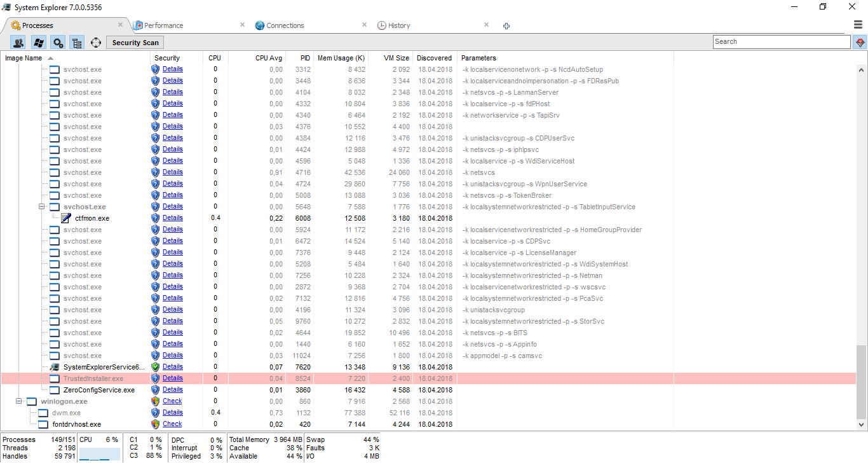Select the crosshair find-window tool
The height and width of the screenshot is (463, 868).
pyautogui.click(x=96, y=43)
